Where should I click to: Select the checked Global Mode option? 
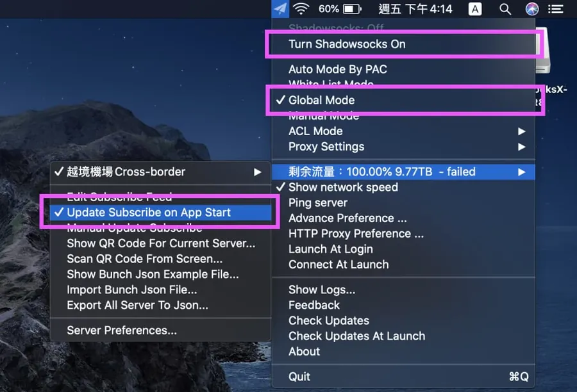tap(403, 100)
